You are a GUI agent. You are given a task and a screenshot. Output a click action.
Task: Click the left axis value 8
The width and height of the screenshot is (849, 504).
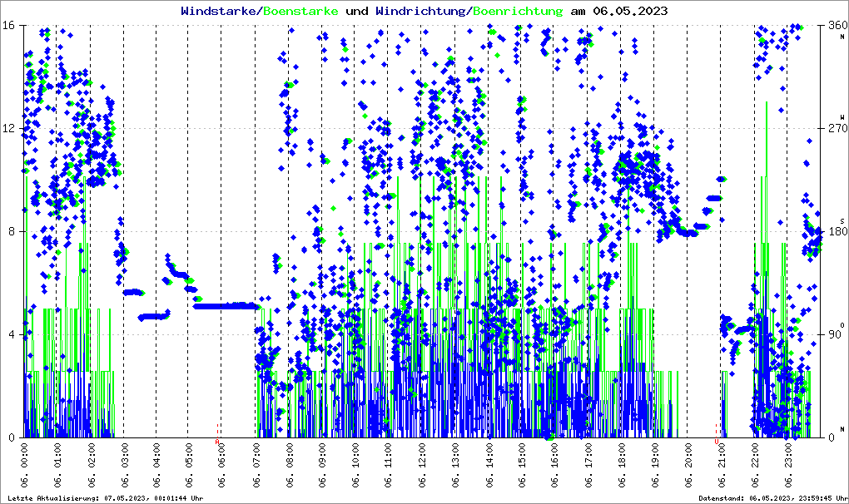point(12,231)
